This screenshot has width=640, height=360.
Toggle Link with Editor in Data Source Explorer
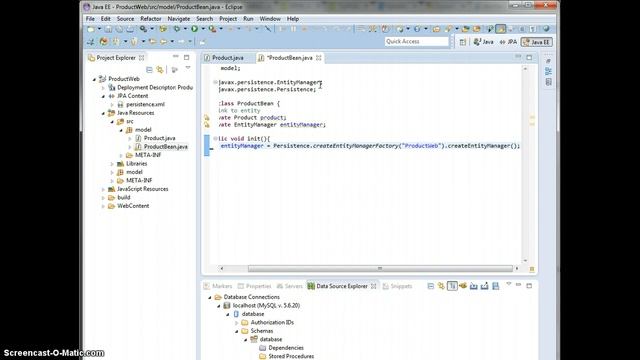click(441, 286)
